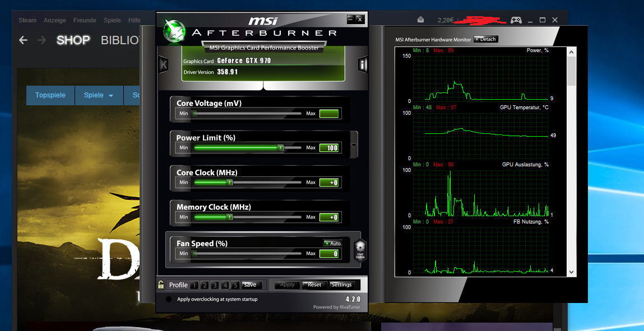Open the Hilfe menu in Steam
644x331 pixels.
point(135,20)
